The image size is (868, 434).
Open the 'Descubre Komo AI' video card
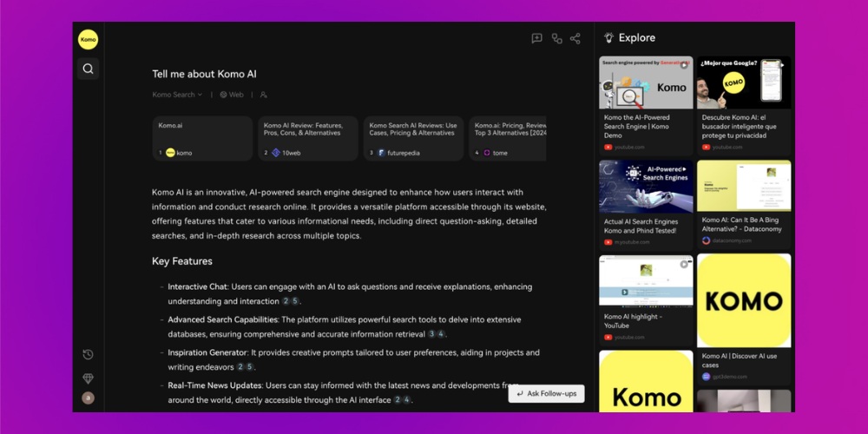(x=744, y=105)
